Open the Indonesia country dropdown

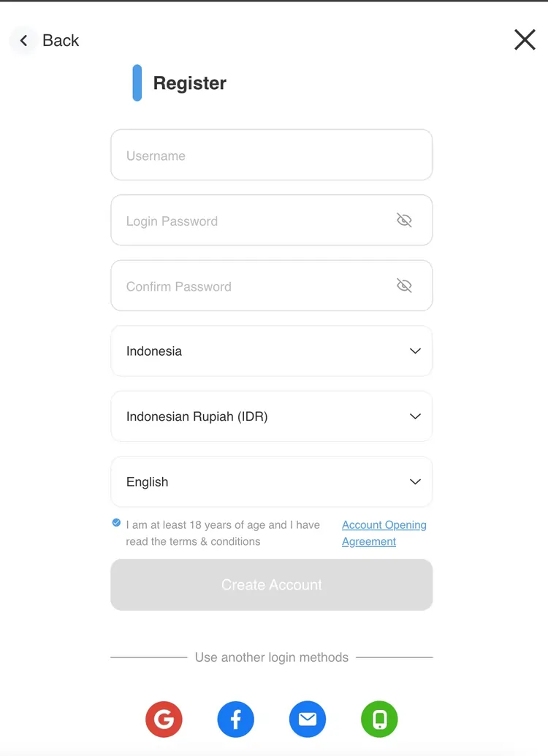pyautogui.click(x=271, y=351)
